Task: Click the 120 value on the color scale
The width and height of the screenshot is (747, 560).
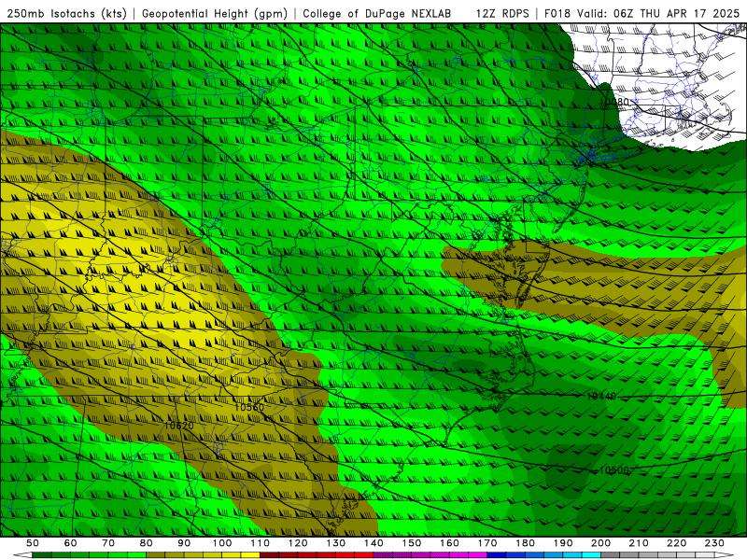Action: [298, 543]
